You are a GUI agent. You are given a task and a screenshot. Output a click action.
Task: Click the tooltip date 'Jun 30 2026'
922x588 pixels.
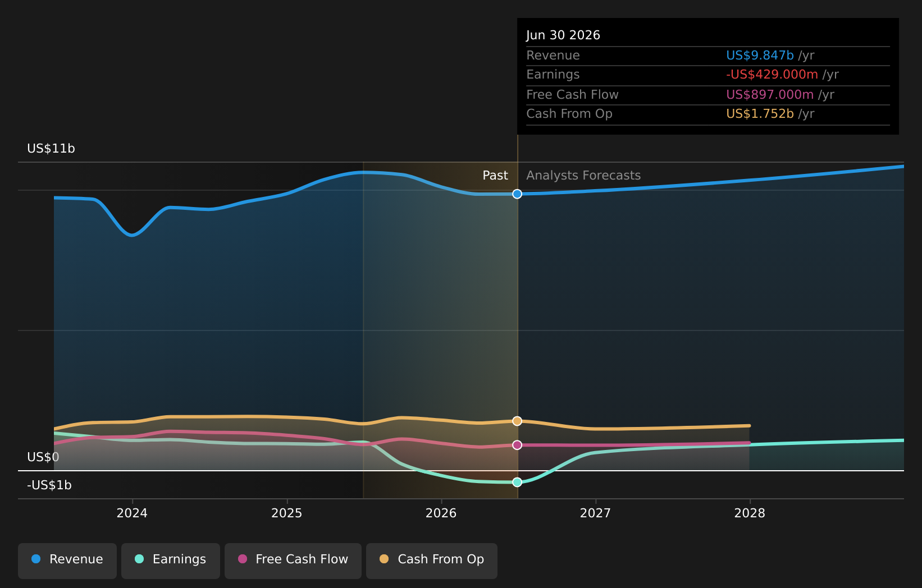pos(563,35)
